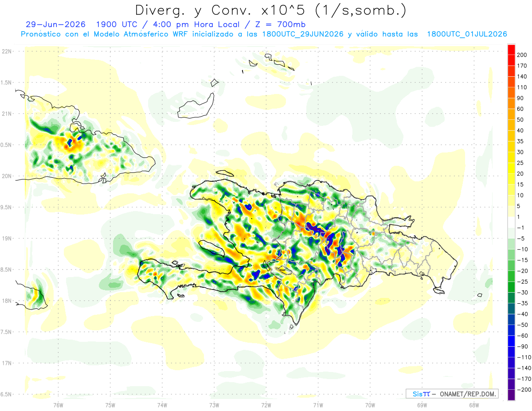This screenshot has height=411, width=532.
Task: Click the "21N" latitude label
Action: [7, 114]
